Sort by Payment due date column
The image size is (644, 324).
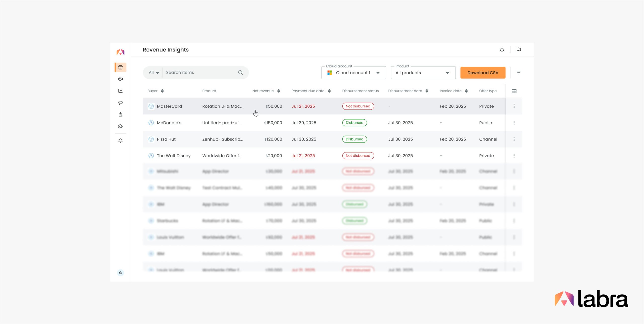click(x=329, y=91)
